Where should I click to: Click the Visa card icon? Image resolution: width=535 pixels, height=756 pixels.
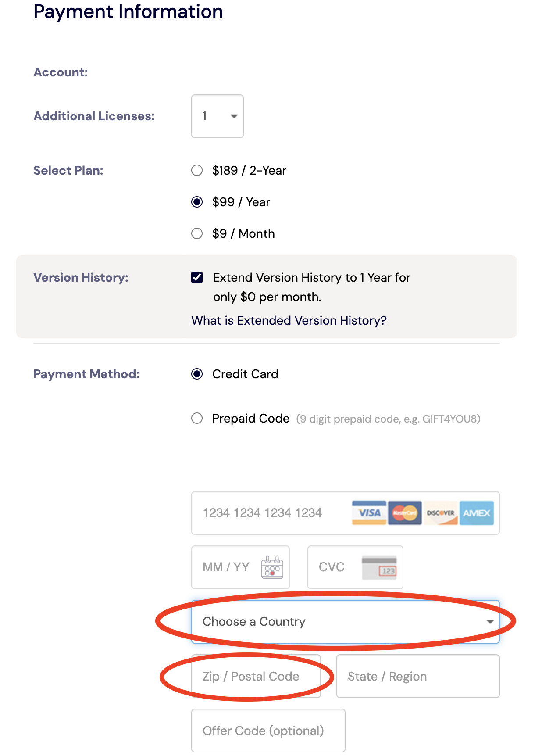pos(369,512)
